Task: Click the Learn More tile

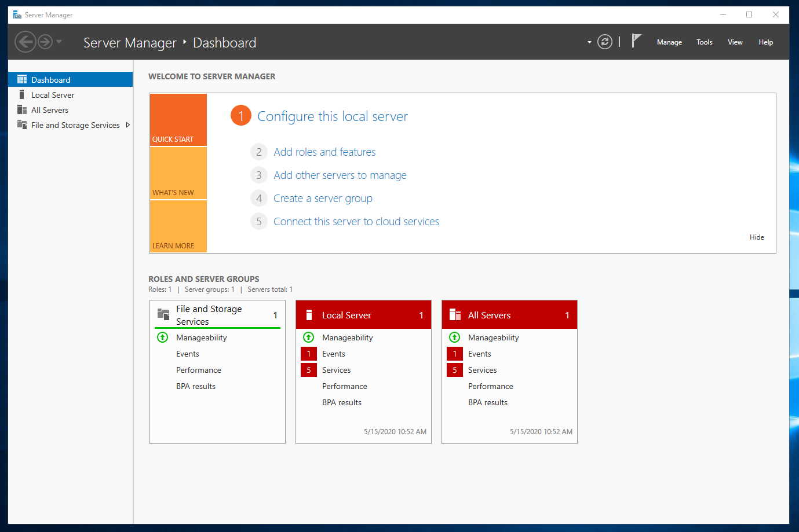Action: tap(178, 226)
